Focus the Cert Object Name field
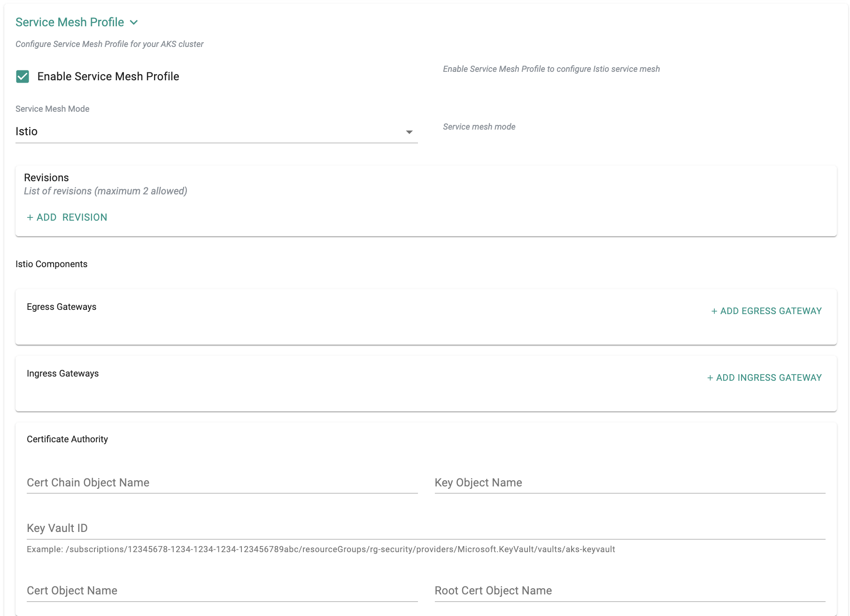The height and width of the screenshot is (616, 850). tap(222, 591)
